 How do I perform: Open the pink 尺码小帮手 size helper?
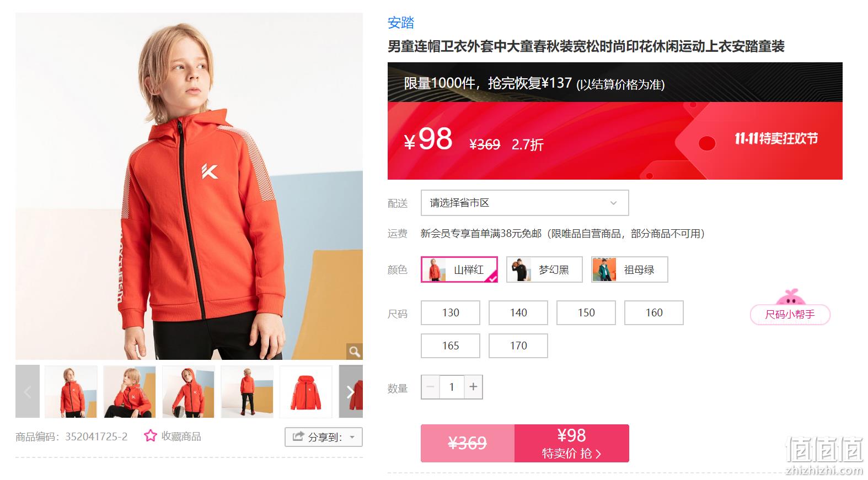click(x=790, y=314)
